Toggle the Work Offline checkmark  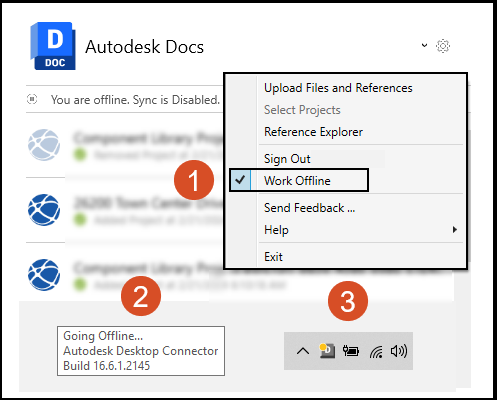point(240,180)
